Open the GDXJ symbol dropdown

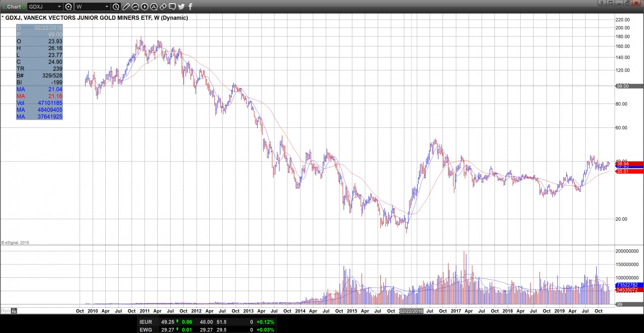59,7
